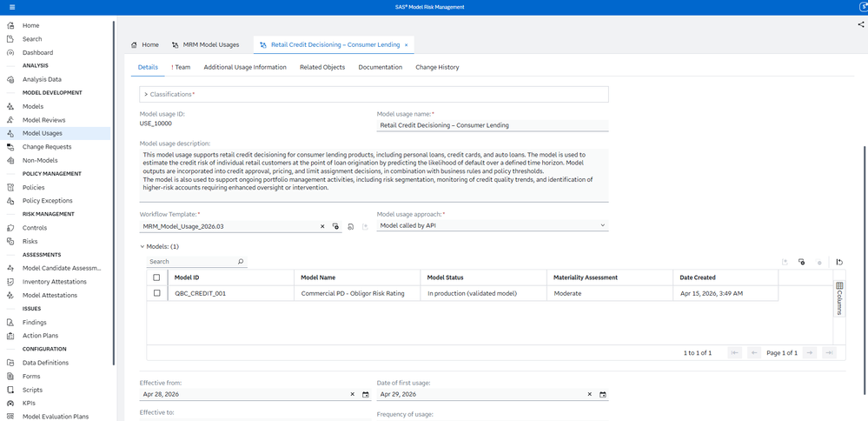868x421 pixels.
Task: Open the user profile avatar
Action: coord(864,7)
